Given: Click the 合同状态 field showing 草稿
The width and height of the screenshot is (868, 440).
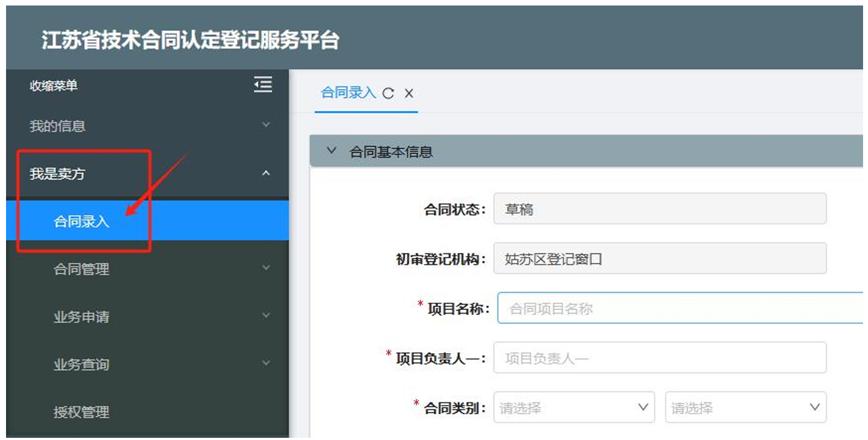Looking at the screenshot, I should 659,209.
